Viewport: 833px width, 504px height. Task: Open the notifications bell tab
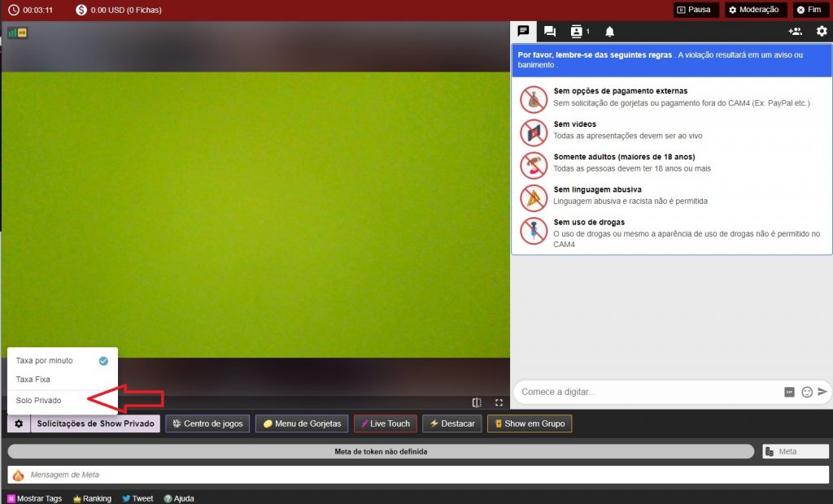pos(609,32)
